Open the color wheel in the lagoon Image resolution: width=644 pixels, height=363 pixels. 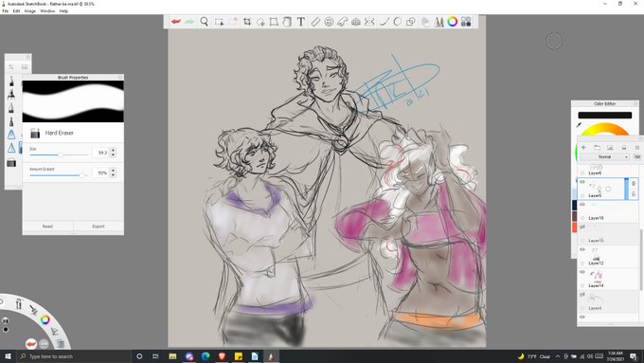[45, 319]
